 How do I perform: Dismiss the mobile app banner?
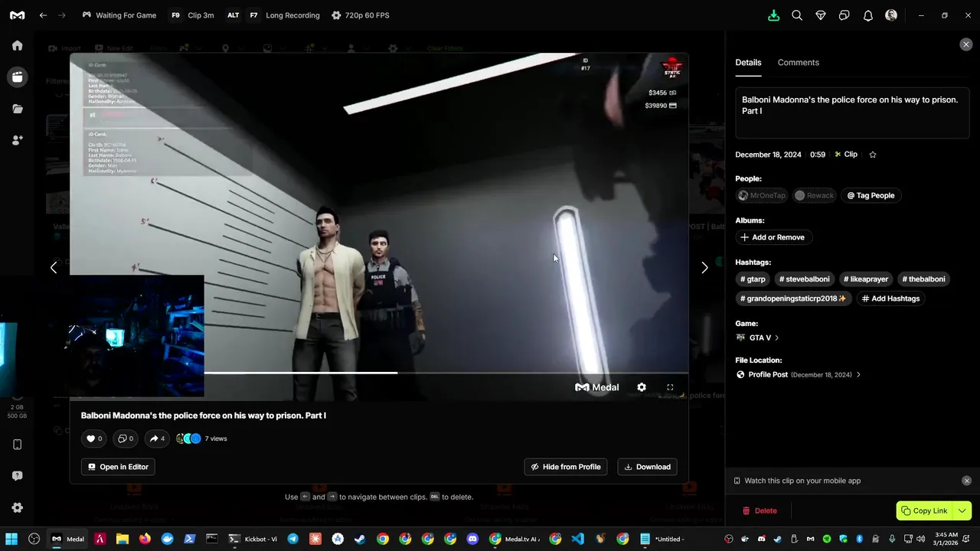point(966,481)
